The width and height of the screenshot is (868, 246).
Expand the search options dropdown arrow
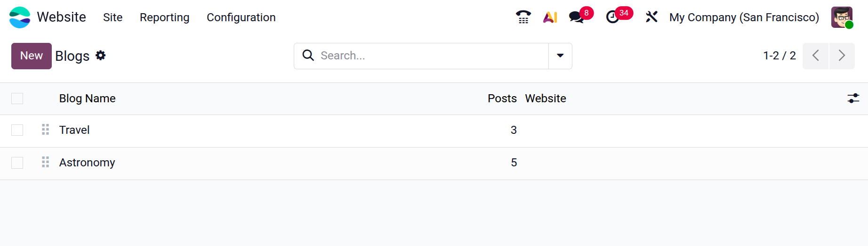[560, 56]
